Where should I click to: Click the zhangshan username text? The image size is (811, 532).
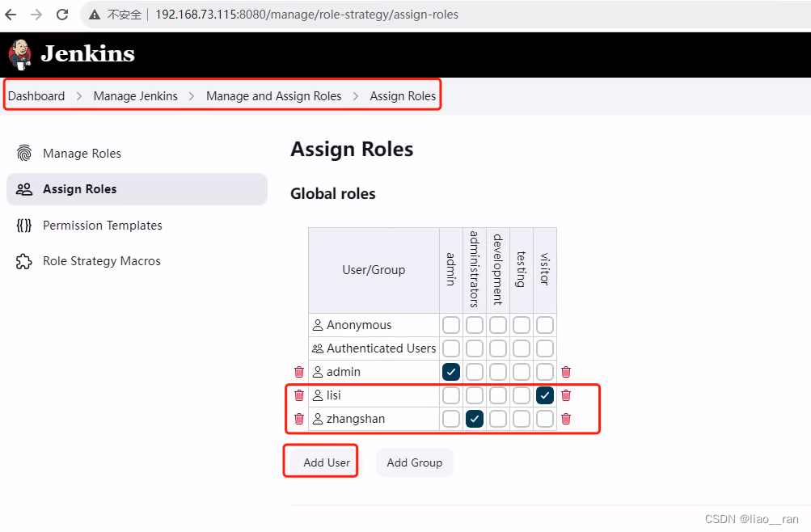tap(356, 419)
